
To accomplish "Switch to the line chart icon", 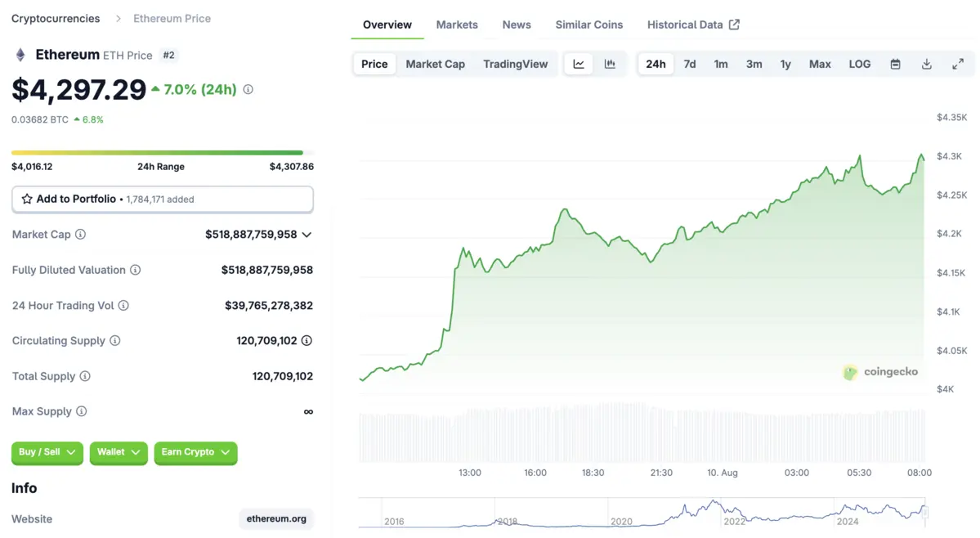I will click(579, 64).
